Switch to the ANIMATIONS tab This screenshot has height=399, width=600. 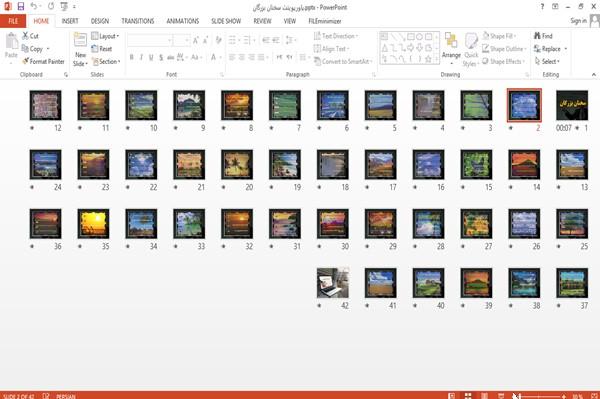click(183, 21)
